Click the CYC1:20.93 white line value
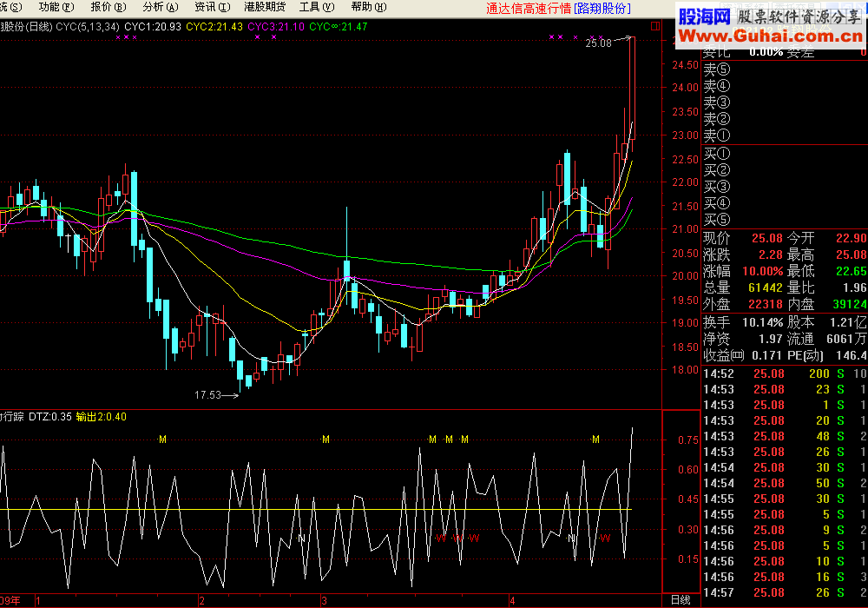The image size is (868, 608). pos(153,27)
